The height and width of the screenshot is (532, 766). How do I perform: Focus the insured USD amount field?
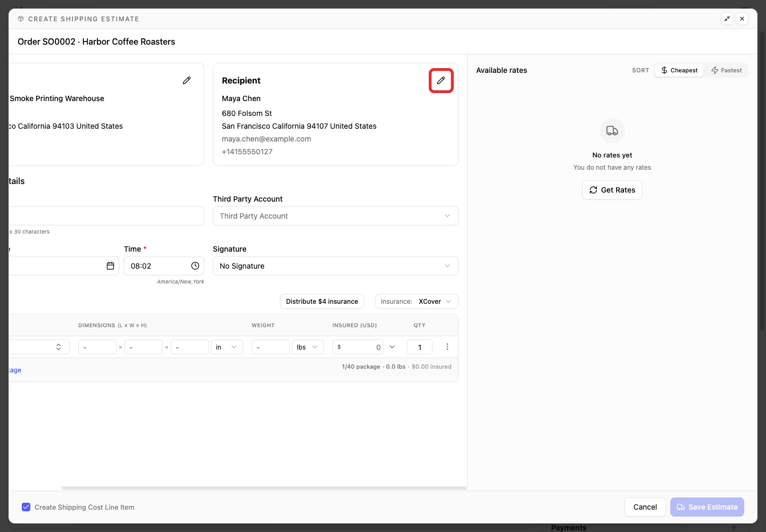pyautogui.click(x=358, y=347)
